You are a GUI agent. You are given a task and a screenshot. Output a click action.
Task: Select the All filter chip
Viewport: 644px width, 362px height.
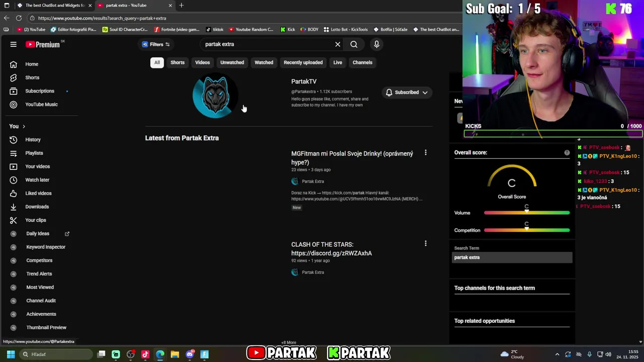[x=157, y=62]
